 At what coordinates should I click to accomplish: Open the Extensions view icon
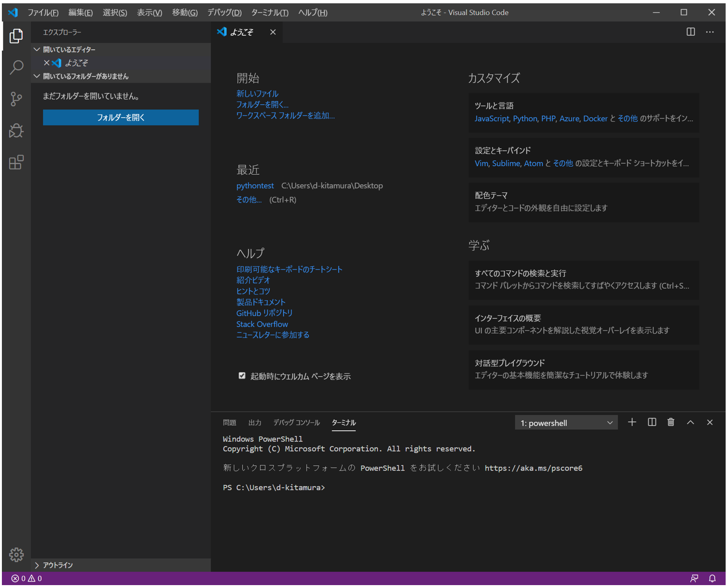click(x=16, y=162)
